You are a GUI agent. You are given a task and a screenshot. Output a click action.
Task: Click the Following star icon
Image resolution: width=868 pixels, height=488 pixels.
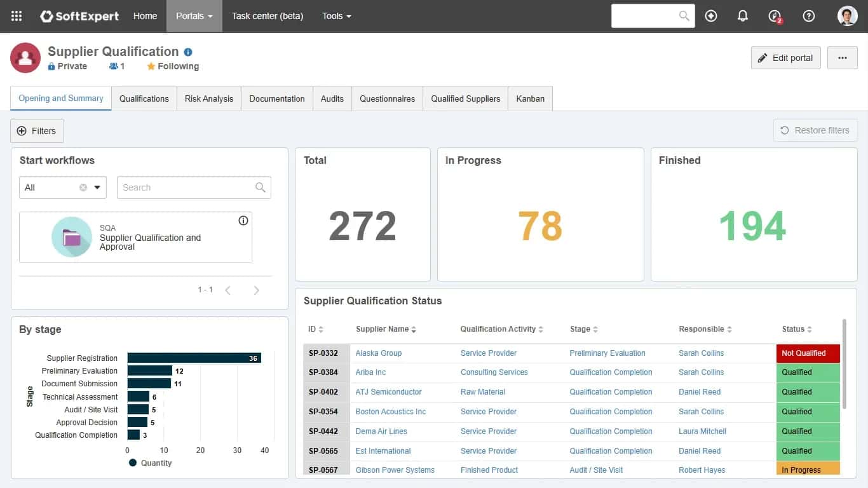(x=151, y=66)
